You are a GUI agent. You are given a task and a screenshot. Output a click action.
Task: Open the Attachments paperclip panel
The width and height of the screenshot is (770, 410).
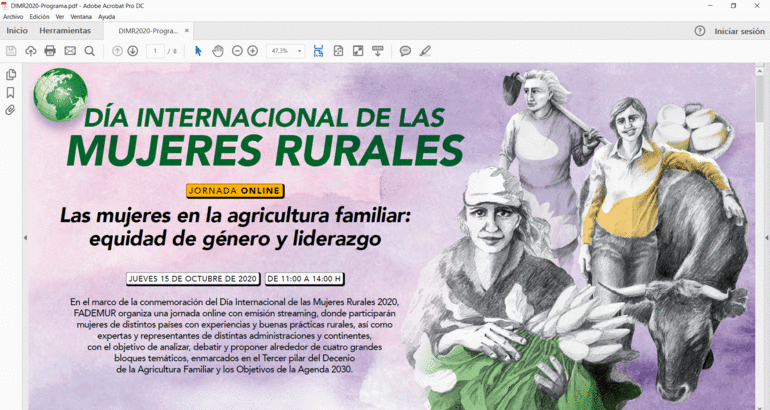coord(11,110)
